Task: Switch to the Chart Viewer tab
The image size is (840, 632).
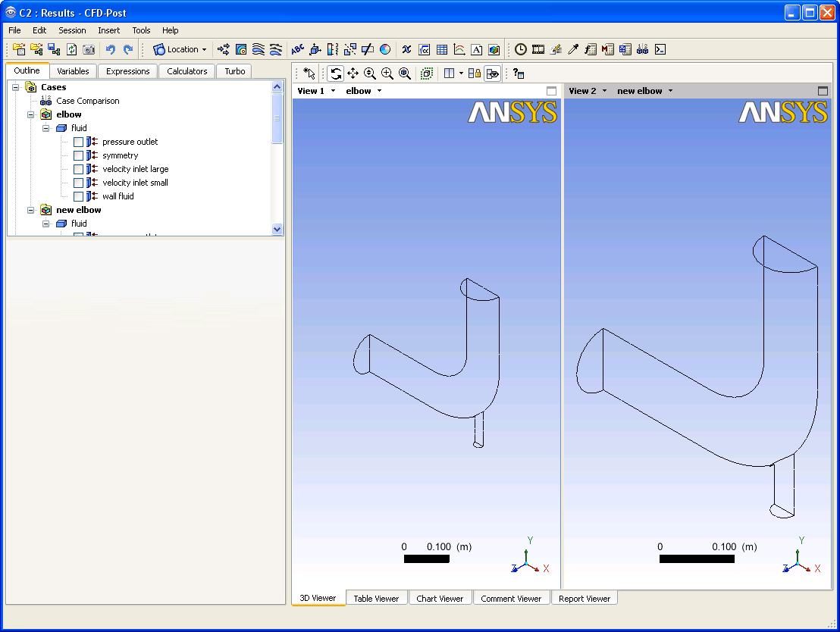Action: point(440,598)
